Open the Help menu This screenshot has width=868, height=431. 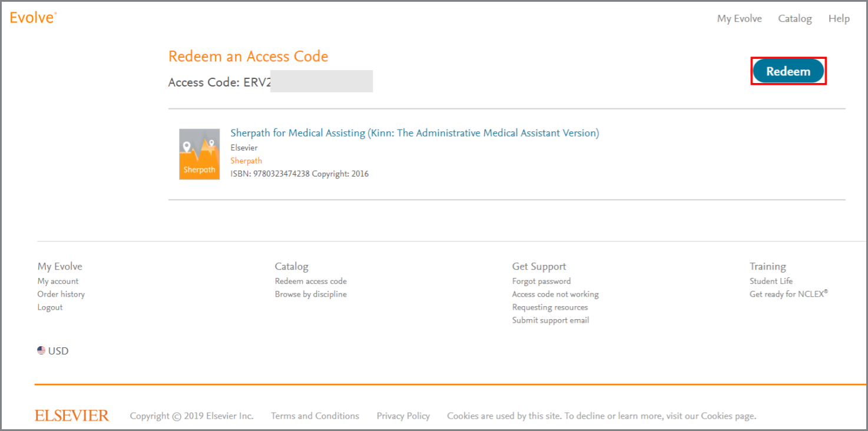(839, 19)
